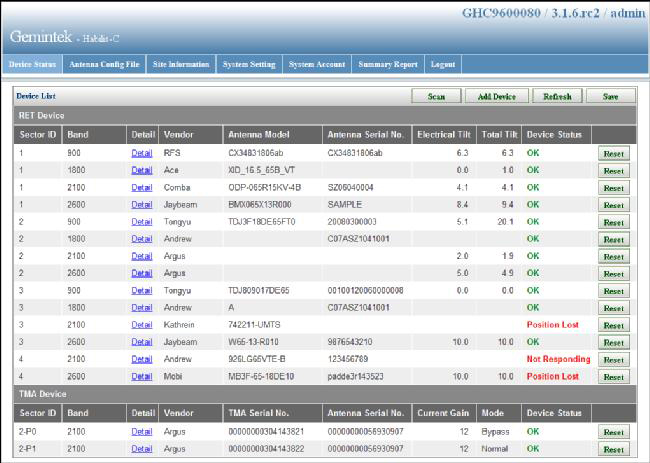Click the Add Device button

click(x=497, y=96)
